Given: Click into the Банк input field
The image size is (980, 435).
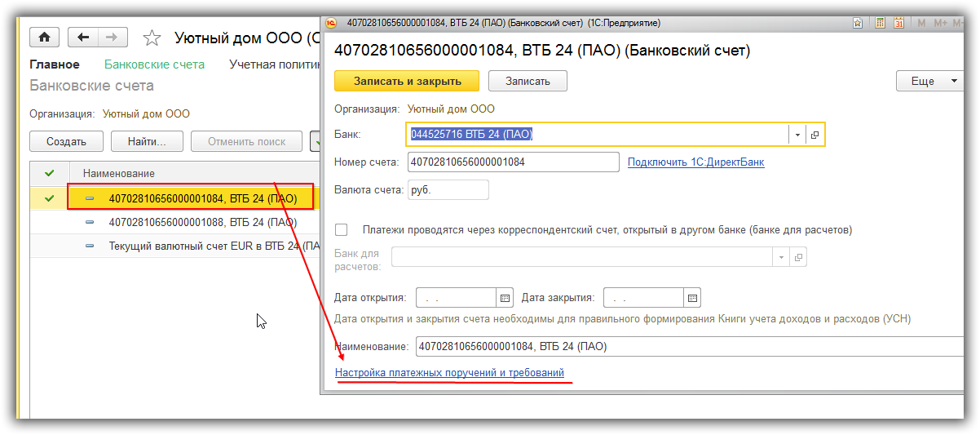Looking at the screenshot, I should click(x=598, y=135).
